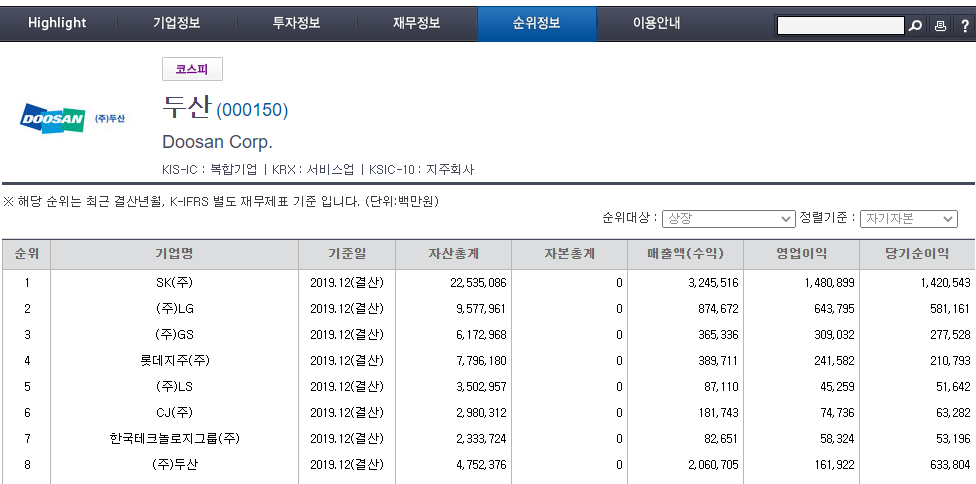The image size is (976, 484).
Task: Expand the 정렬기준 자기자본 dropdown
Action: [908, 219]
